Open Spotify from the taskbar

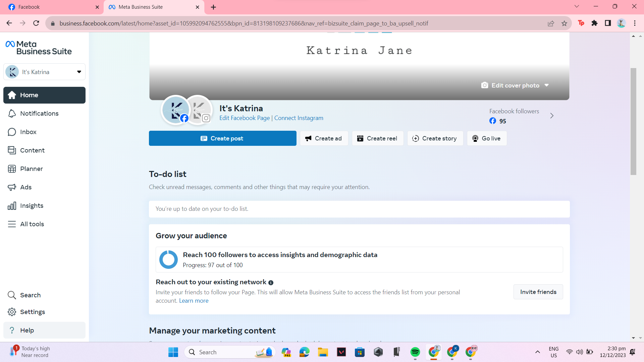[415, 352]
